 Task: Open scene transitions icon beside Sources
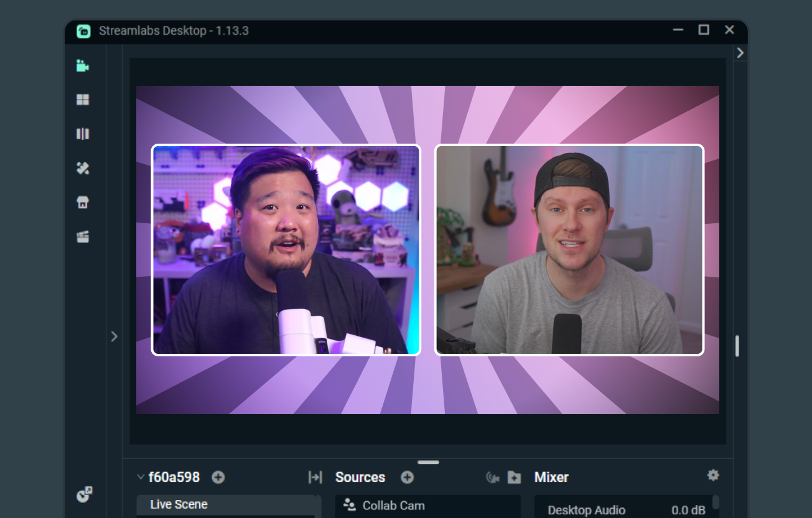[315, 477]
